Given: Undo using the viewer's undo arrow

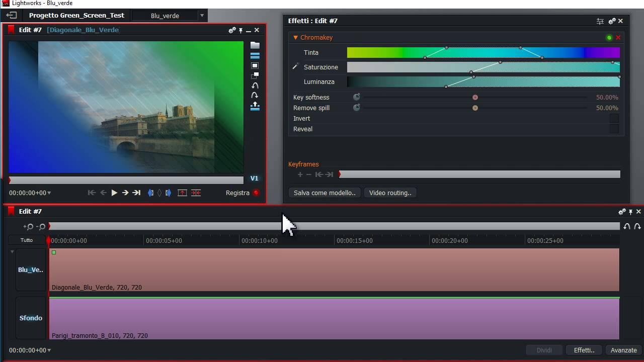Looking at the screenshot, I should 255,85.
